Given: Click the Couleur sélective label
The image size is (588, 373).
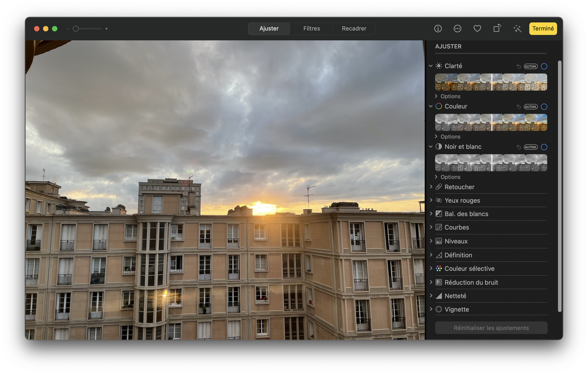Looking at the screenshot, I should 469,269.
